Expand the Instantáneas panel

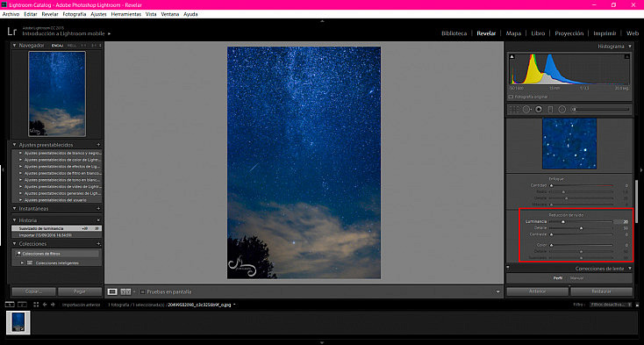point(14,209)
